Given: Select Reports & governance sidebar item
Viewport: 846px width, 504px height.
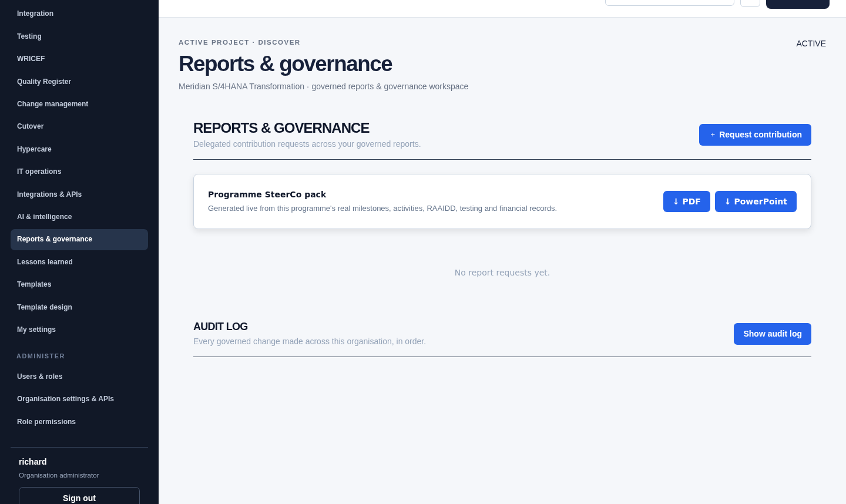Looking at the screenshot, I should click(79, 239).
